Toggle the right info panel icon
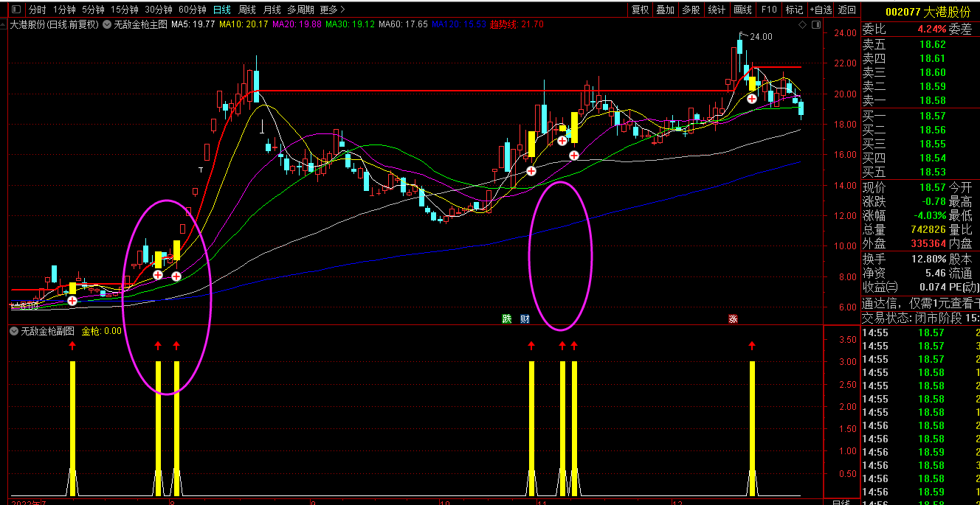This screenshot has width=980, height=505. click(815, 24)
